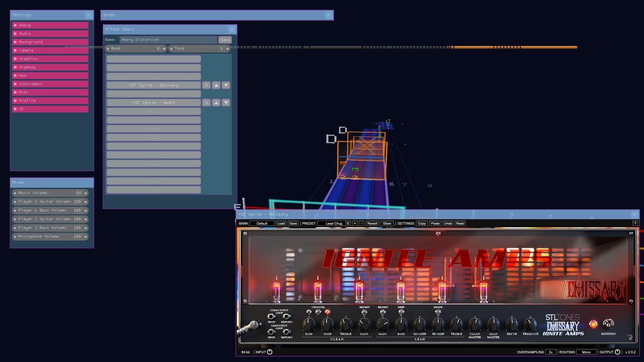
Task: Save the Heavy Distortion effect chain
Action: [x=225, y=40]
